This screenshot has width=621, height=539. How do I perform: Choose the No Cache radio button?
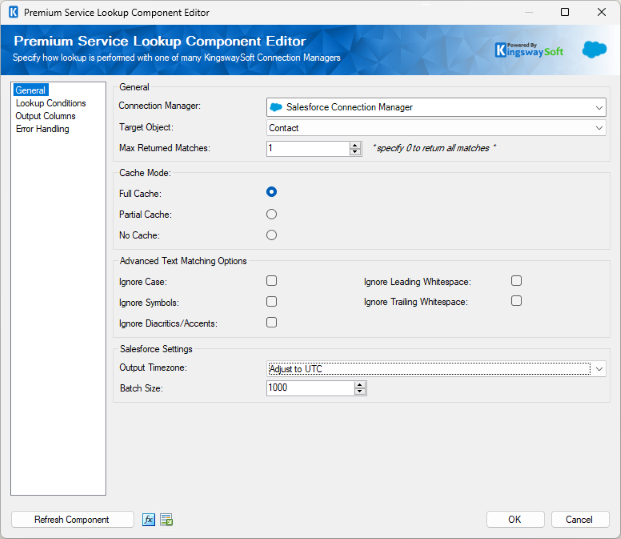(x=271, y=235)
